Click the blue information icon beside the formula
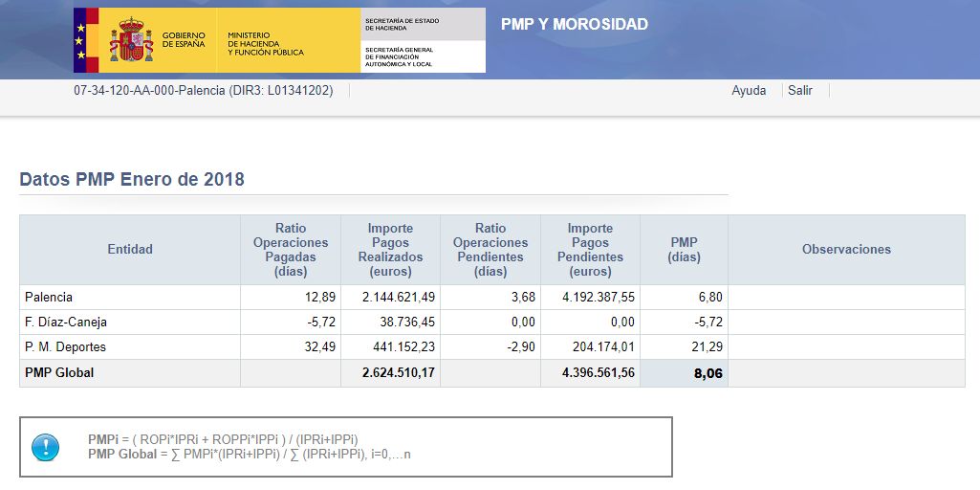Image resolution: width=980 pixels, height=490 pixels. tap(45, 447)
